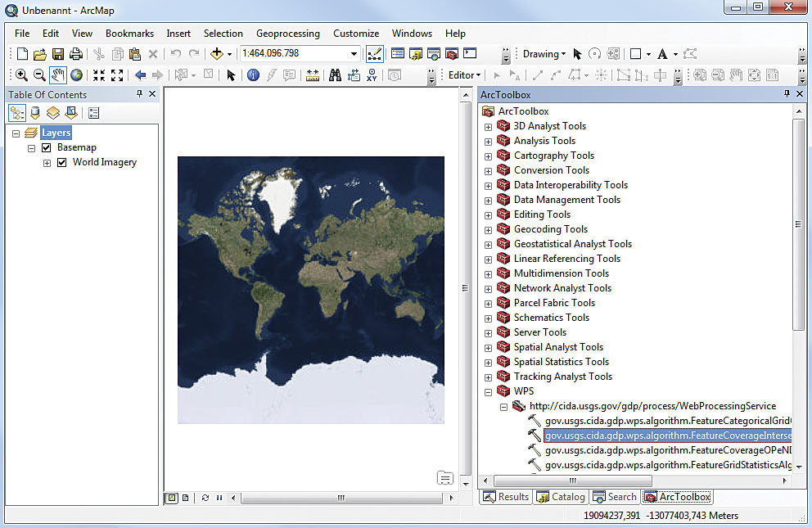Expand the 3D Analyst Tools toolbox
Image resolution: width=812 pixels, height=528 pixels.
pyautogui.click(x=489, y=126)
